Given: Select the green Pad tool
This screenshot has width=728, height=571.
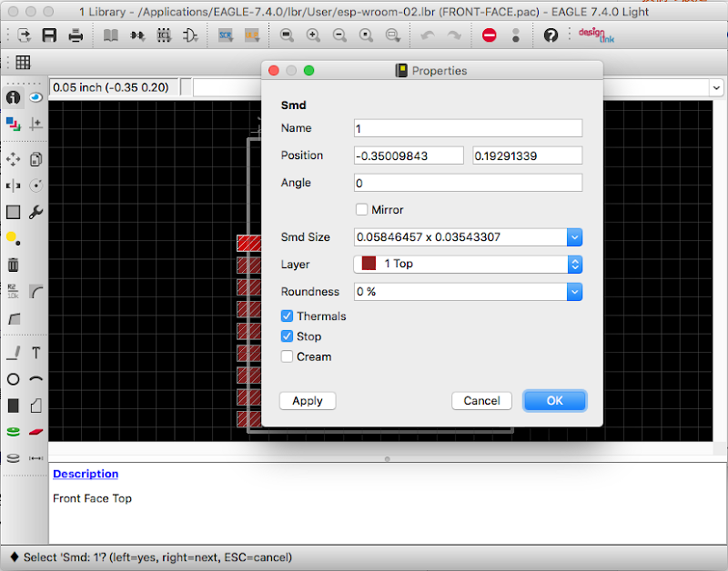Looking at the screenshot, I should point(13,432).
